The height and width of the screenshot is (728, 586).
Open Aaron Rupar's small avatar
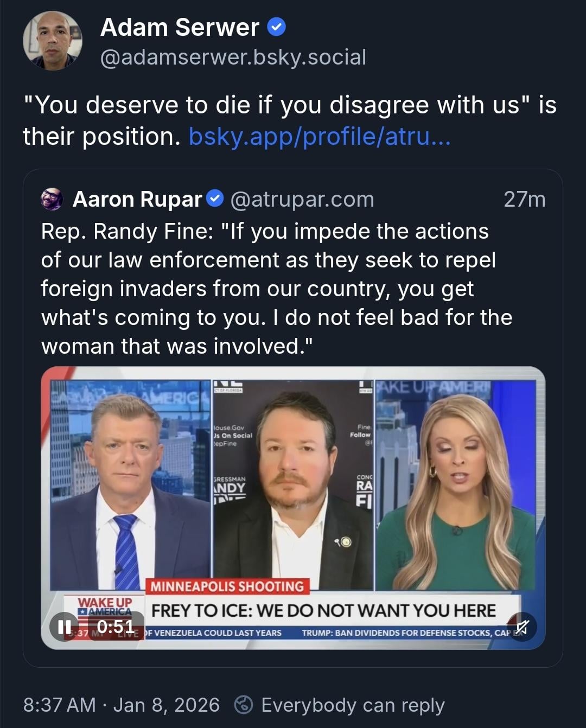click(x=52, y=199)
